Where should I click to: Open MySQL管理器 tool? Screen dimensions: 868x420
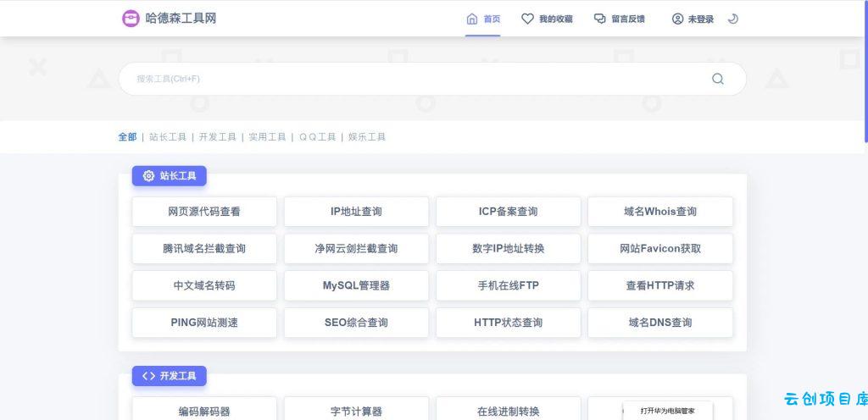(357, 285)
